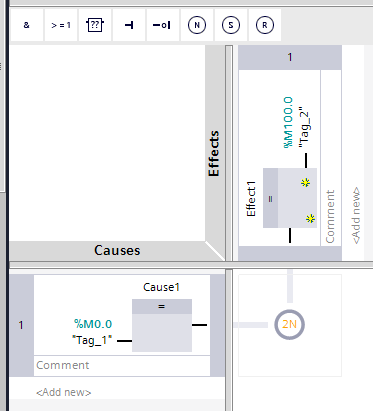Select the AND (&) logic instruction
373x411 pixels.
[27, 25]
